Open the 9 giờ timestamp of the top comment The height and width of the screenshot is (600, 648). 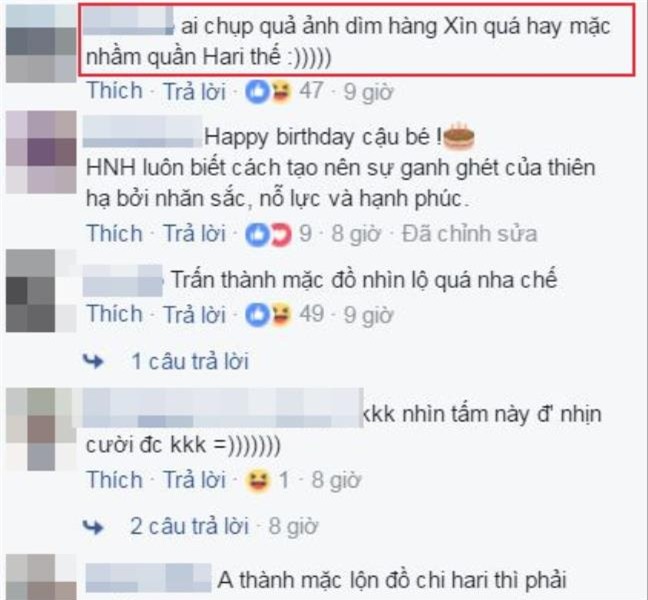click(x=368, y=91)
